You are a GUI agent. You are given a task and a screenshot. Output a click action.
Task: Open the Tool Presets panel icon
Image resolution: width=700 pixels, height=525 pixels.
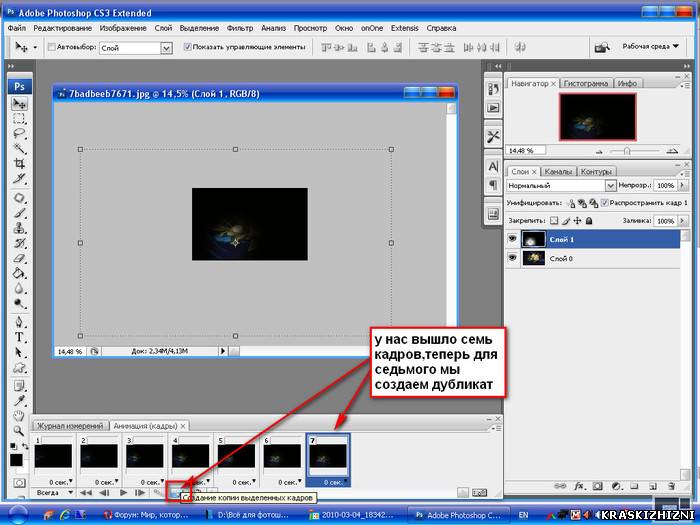tap(493, 137)
